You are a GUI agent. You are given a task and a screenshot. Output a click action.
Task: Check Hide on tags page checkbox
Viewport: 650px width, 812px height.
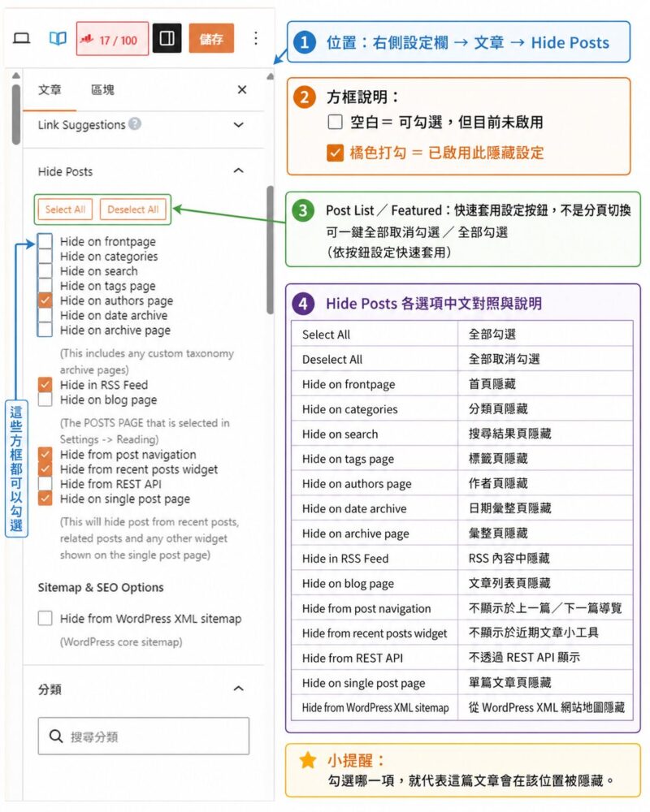pyautogui.click(x=45, y=285)
